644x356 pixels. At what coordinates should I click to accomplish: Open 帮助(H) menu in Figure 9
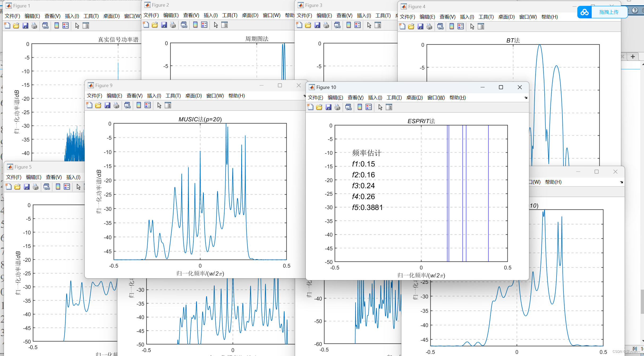(237, 96)
